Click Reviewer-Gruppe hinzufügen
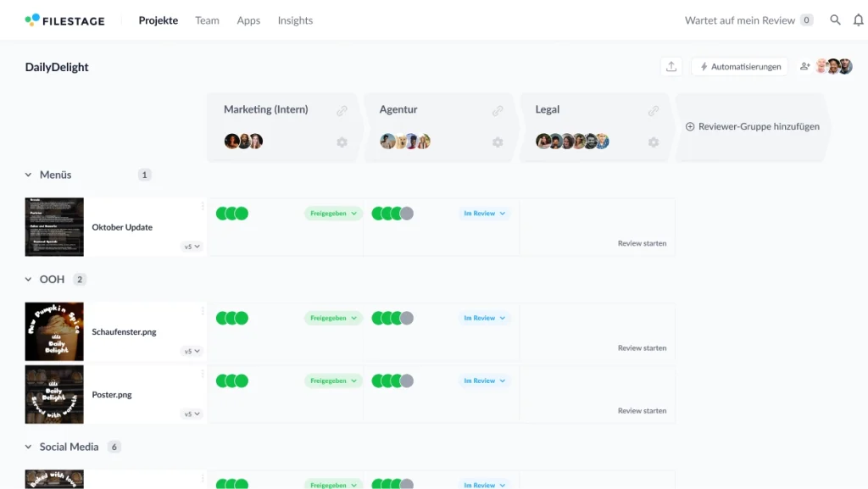The height and width of the screenshot is (489, 868). (751, 127)
